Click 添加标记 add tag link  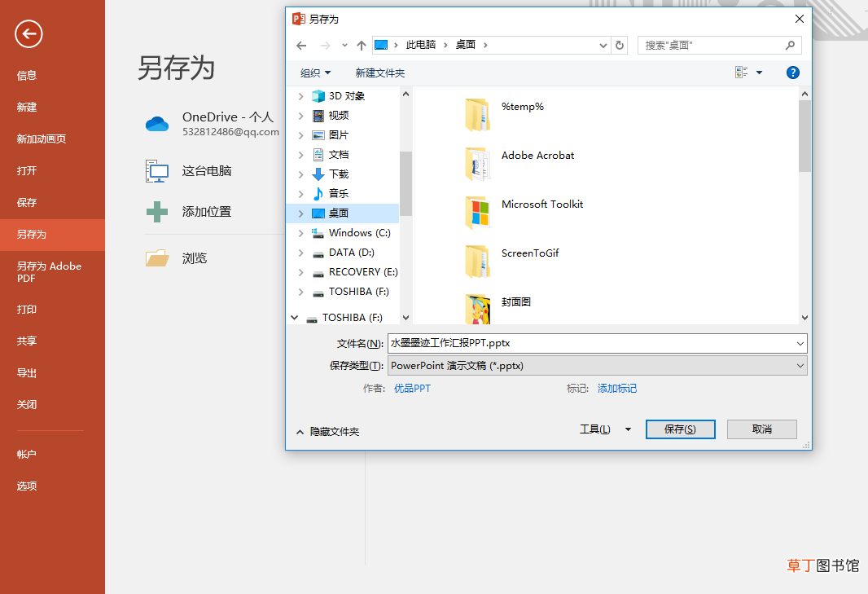(617, 389)
